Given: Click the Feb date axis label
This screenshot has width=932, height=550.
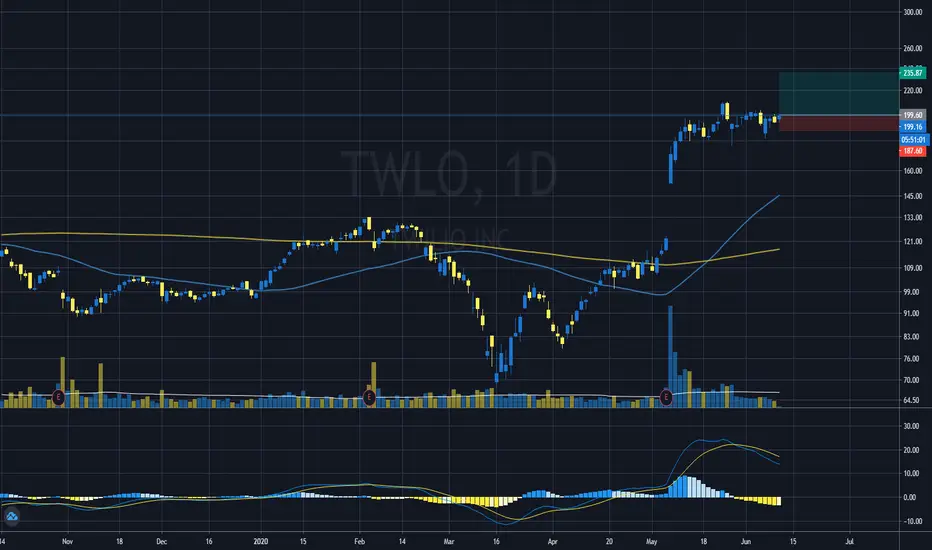Looking at the screenshot, I should pos(359,542).
